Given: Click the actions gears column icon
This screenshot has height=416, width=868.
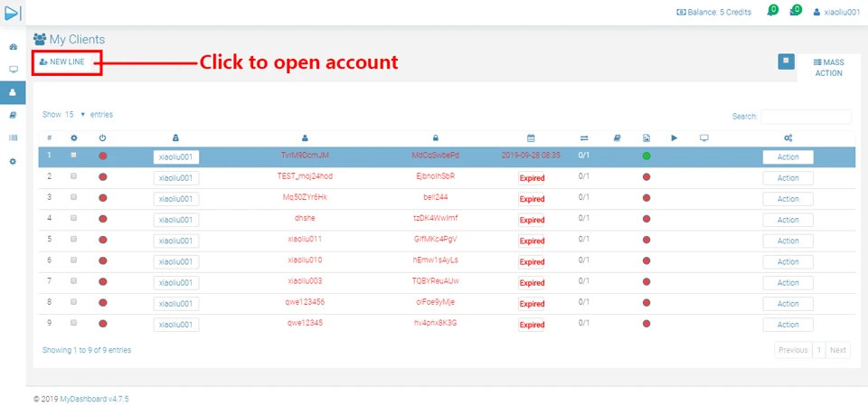Looking at the screenshot, I should click(788, 138).
